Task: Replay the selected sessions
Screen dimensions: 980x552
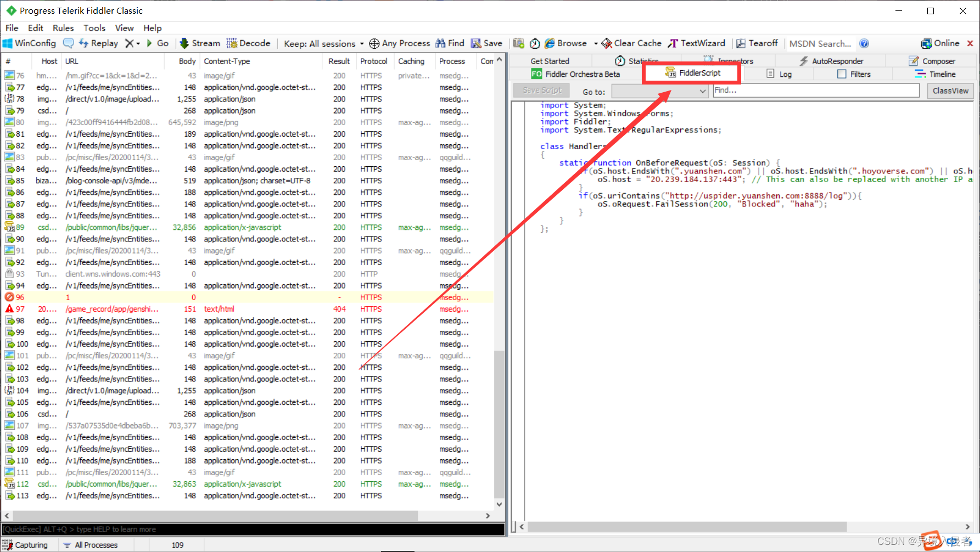Action: pyautogui.click(x=98, y=43)
